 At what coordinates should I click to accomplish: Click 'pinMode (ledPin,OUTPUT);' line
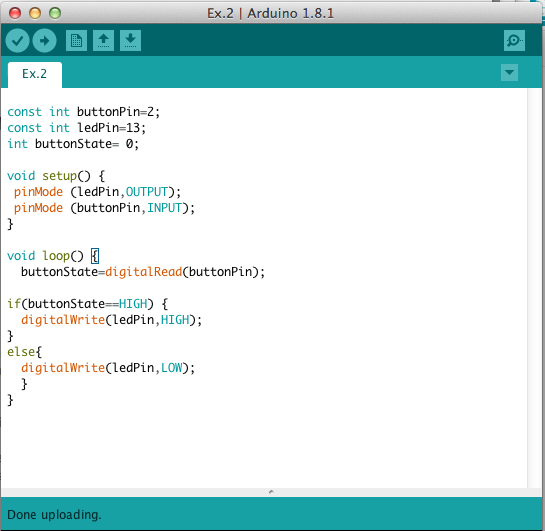pos(97,192)
